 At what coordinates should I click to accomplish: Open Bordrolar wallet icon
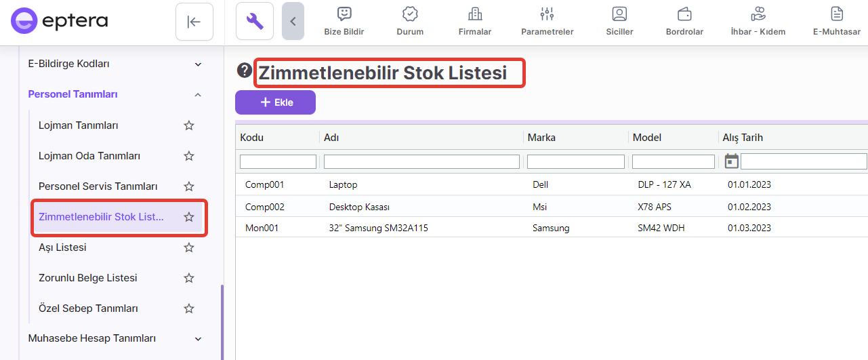click(x=684, y=14)
